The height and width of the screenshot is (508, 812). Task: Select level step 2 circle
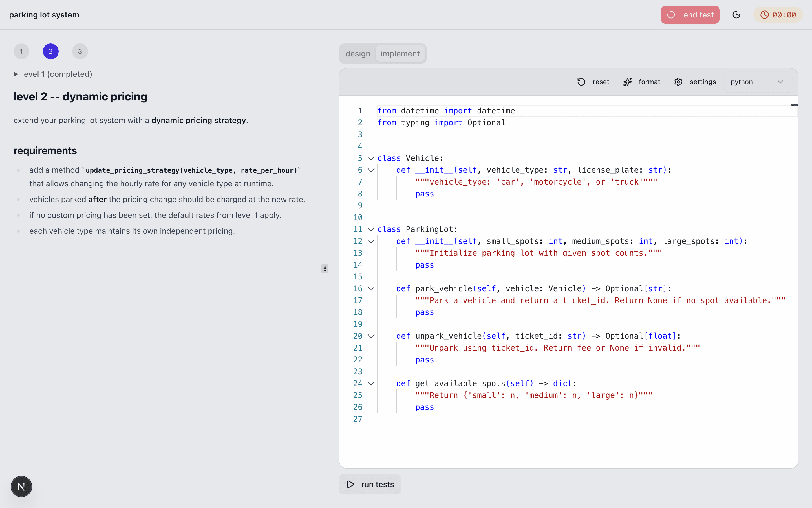[x=51, y=51]
